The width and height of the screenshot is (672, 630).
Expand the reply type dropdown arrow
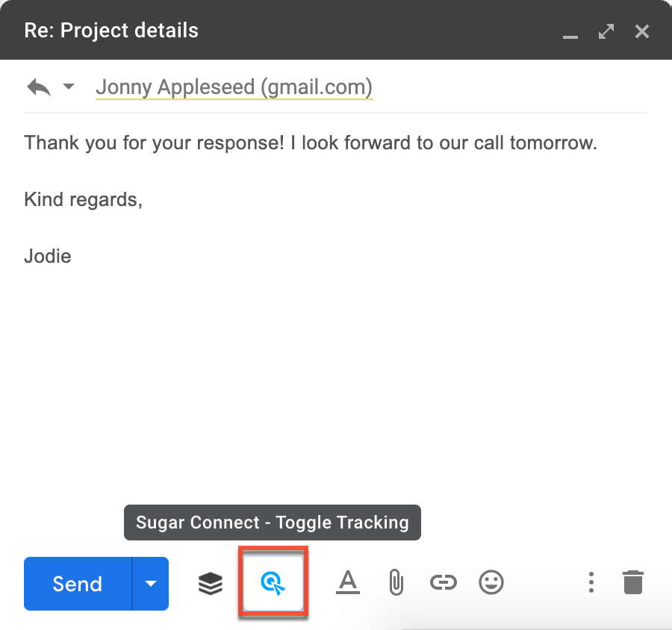(x=69, y=87)
